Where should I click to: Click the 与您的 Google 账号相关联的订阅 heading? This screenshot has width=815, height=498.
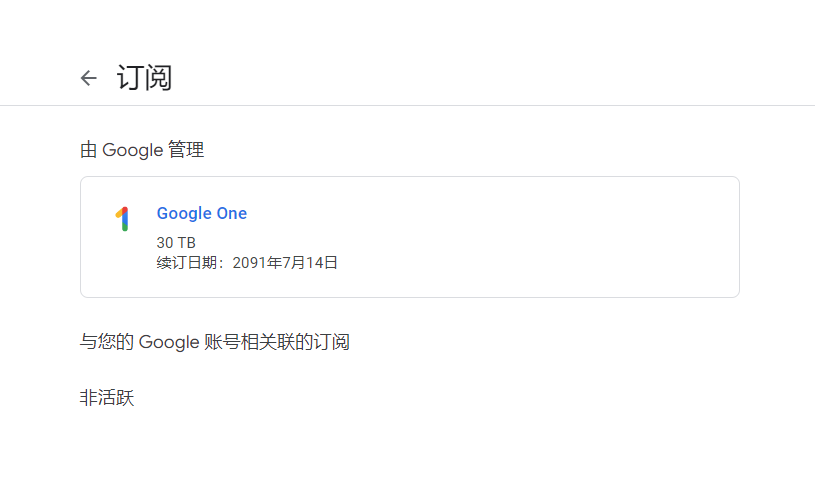pyautogui.click(x=215, y=342)
